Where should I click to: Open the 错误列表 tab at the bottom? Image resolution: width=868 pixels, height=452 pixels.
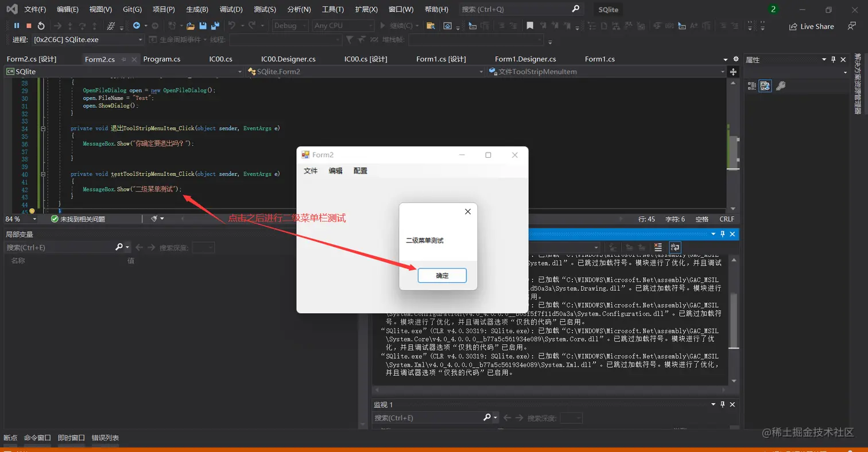coord(106,438)
